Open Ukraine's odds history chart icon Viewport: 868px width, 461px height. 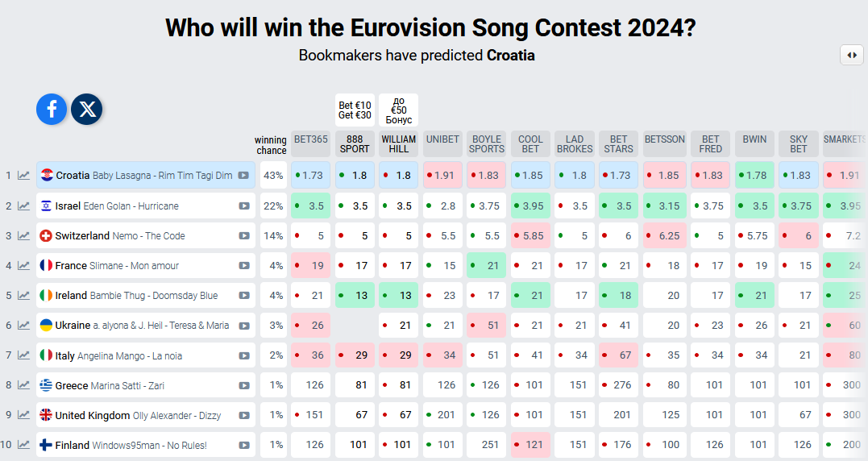point(24,325)
